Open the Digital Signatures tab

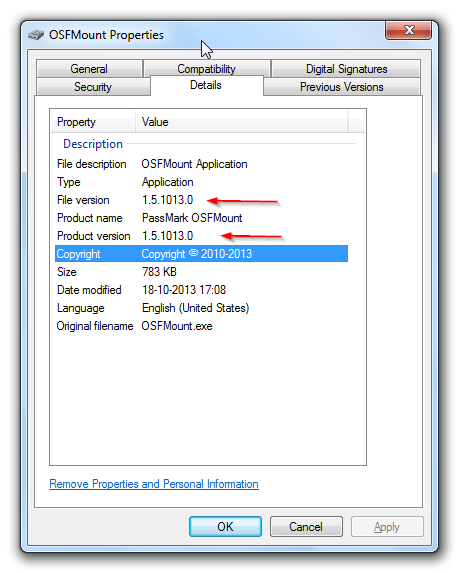tap(346, 69)
